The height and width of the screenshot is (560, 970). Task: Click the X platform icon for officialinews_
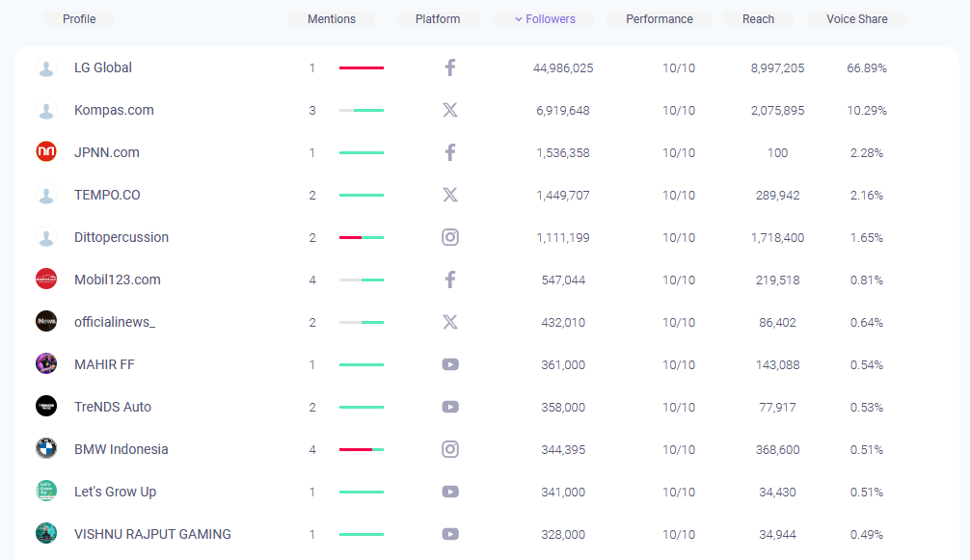(450, 322)
